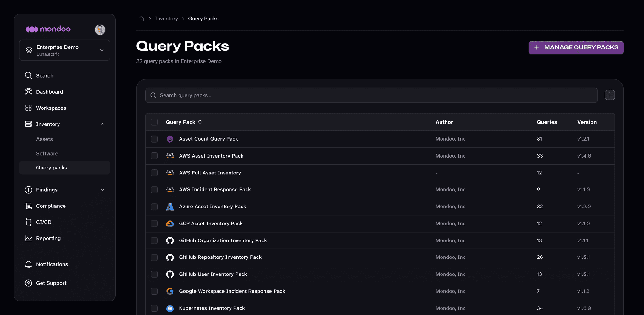
Task: Click version v1.6.0 of Kubernetes pack
Action: point(584,308)
